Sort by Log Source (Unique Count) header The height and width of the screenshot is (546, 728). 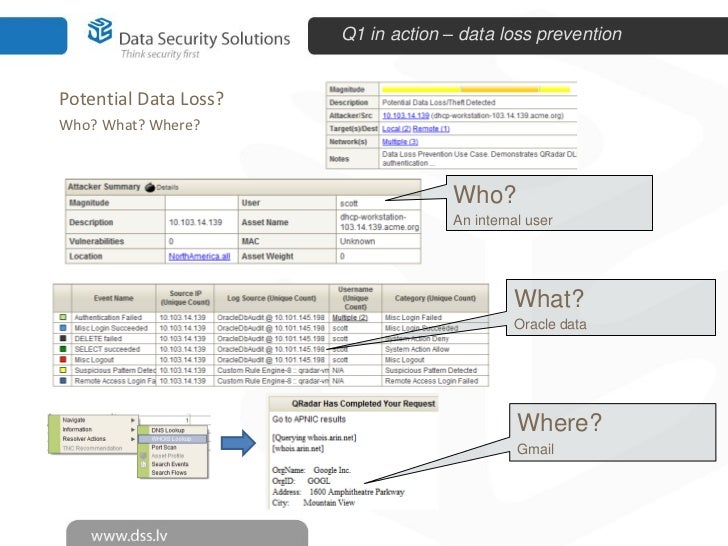tap(271, 298)
